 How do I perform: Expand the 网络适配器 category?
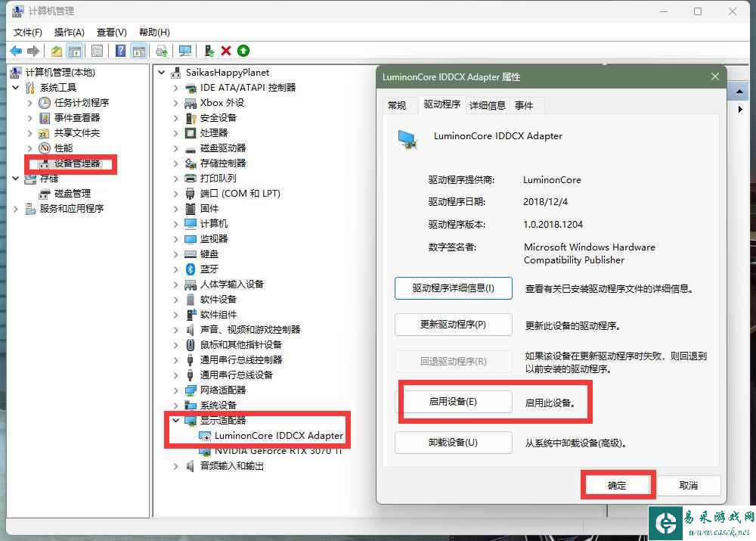175,390
